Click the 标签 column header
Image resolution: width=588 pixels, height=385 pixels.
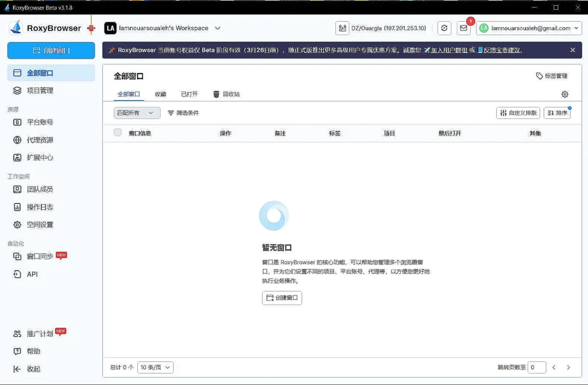[335, 133]
